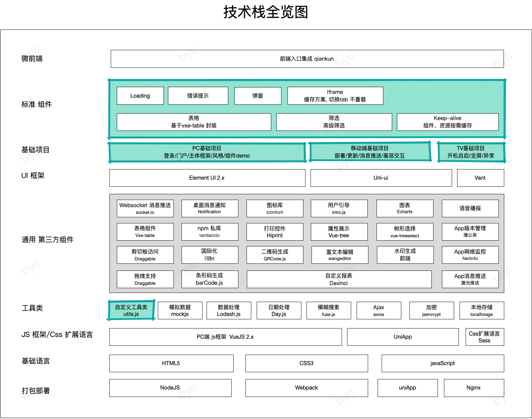Click the 自定义报表 Davinci box

[x=339, y=279]
